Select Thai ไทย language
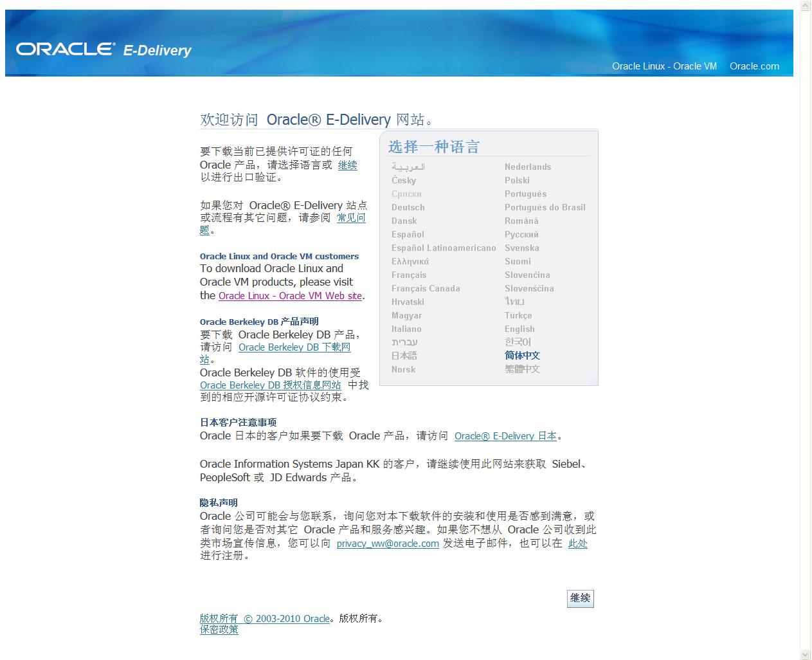This screenshot has height=660, width=812. click(514, 302)
